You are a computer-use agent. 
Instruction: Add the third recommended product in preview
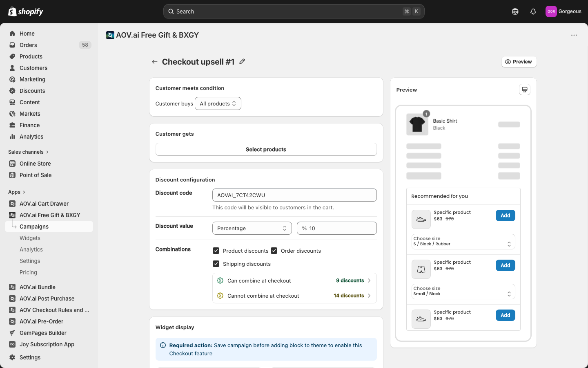coord(506,315)
